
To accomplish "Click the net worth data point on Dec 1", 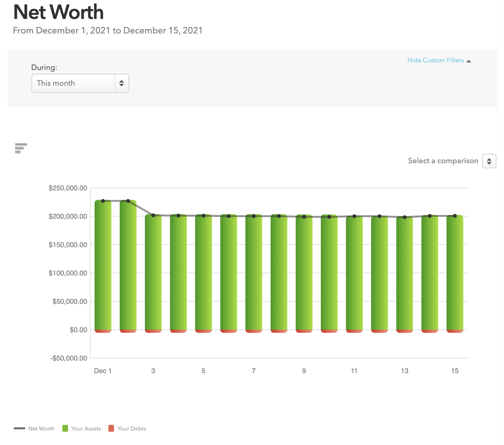I will tap(103, 201).
